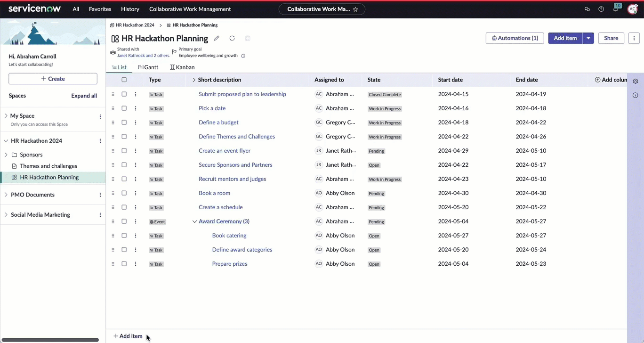Check the Define award categories row
Screen dimensions: 644x343
[x=124, y=250]
